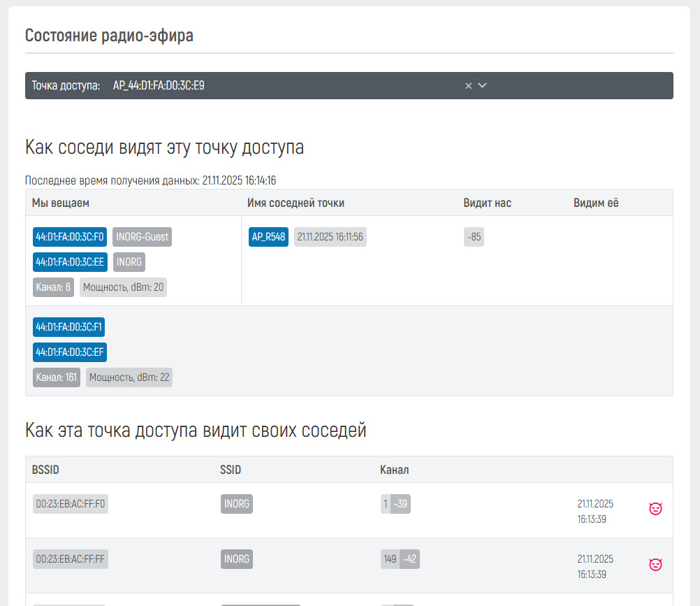The width and height of the screenshot is (700, 606).
Task: Click the rogue icon for 00:23:EB:AC:FF:FF
Action: pyautogui.click(x=655, y=565)
